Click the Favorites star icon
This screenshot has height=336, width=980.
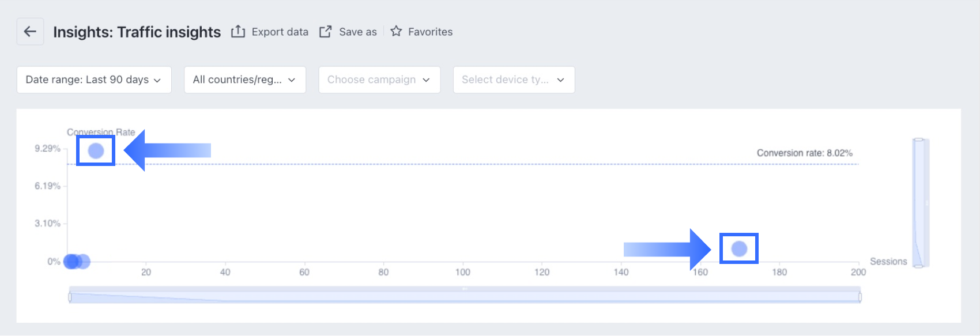click(x=396, y=31)
